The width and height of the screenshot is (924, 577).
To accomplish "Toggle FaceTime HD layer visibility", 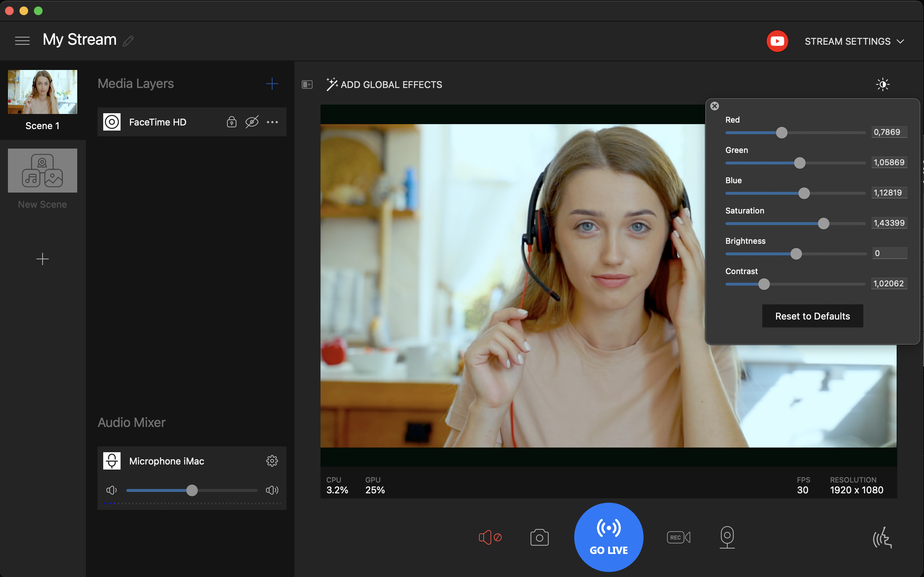I will pos(252,122).
